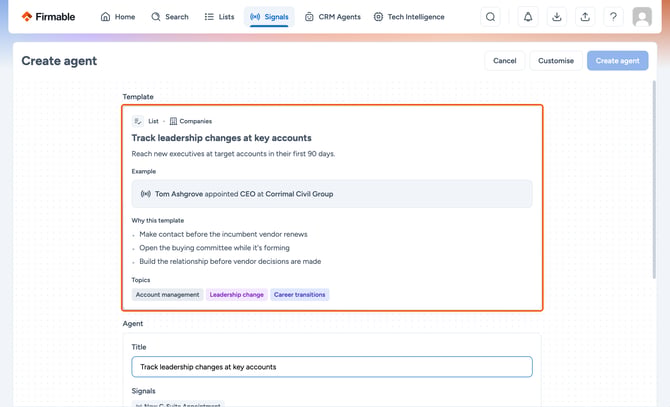This screenshot has height=407, width=670.
Task: Click the Corrimal Civil Group company name
Action: pos(299,194)
